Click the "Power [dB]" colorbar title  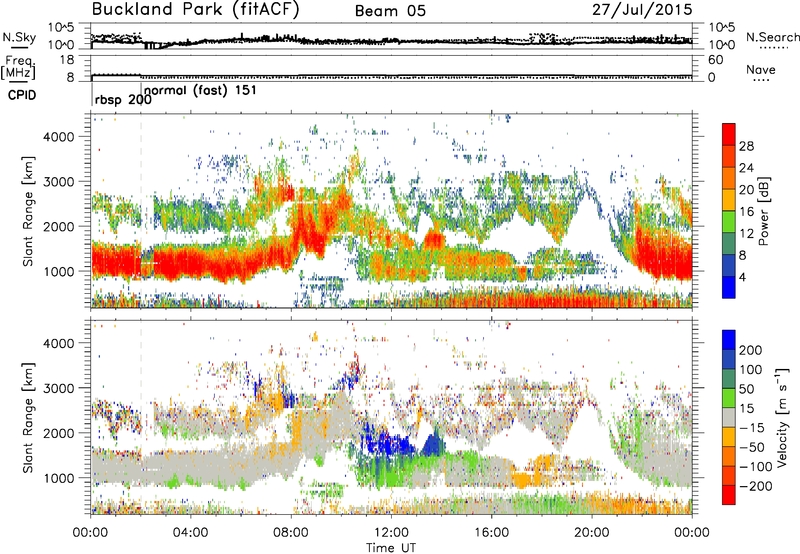pyautogui.click(x=763, y=211)
